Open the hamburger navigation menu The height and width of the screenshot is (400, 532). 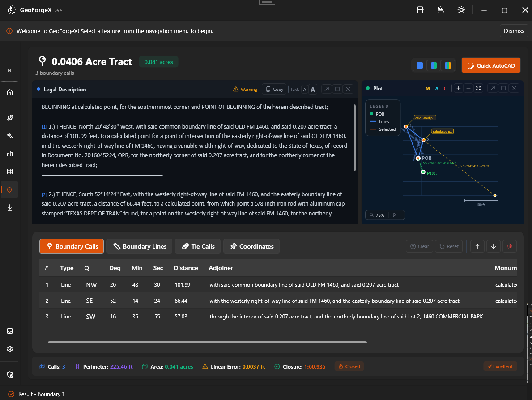click(9, 50)
